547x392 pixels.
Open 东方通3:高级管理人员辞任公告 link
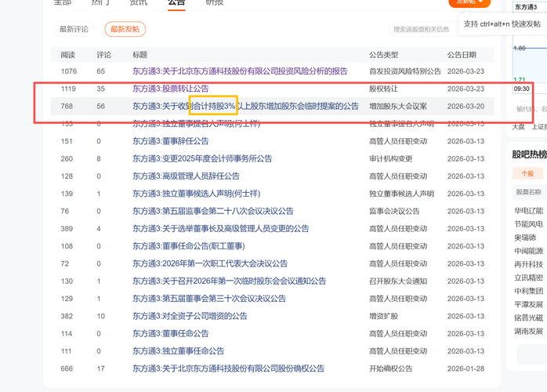click(186, 176)
